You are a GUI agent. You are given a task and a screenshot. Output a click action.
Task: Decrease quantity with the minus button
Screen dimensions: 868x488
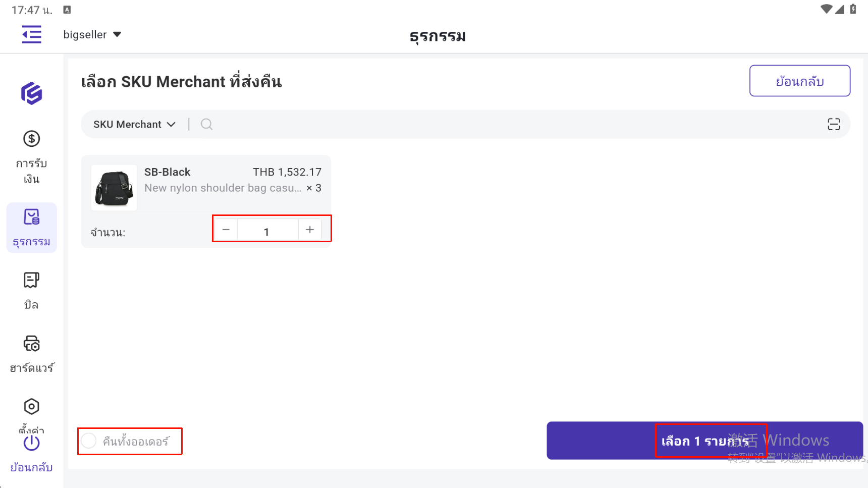(226, 230)
